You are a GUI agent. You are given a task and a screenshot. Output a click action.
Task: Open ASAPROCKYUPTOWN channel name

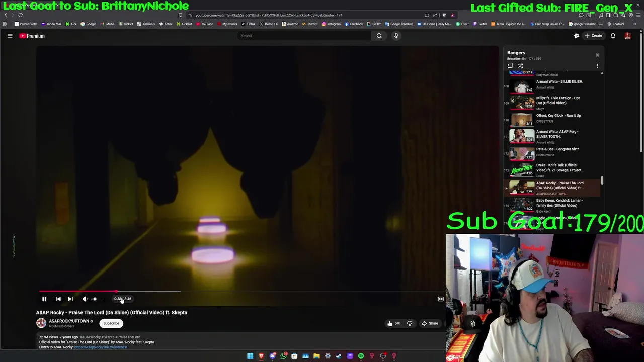(69, 321)
